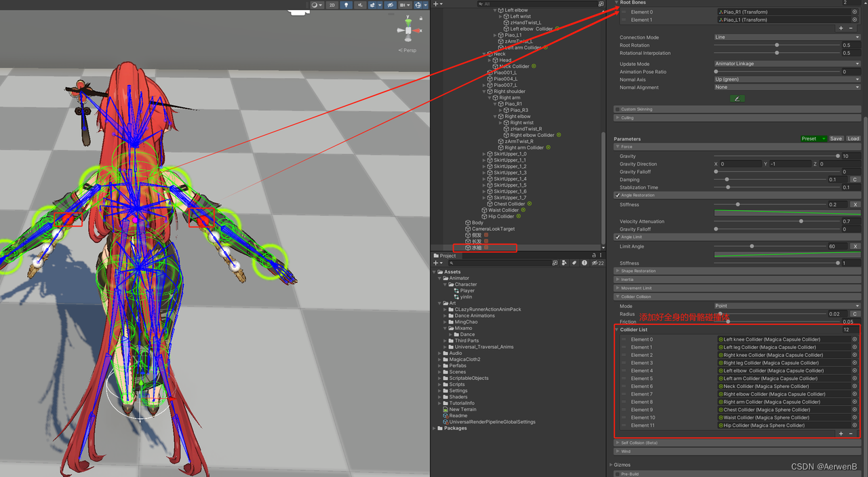Expand Self Collision (Beta) section

point(737,443)
